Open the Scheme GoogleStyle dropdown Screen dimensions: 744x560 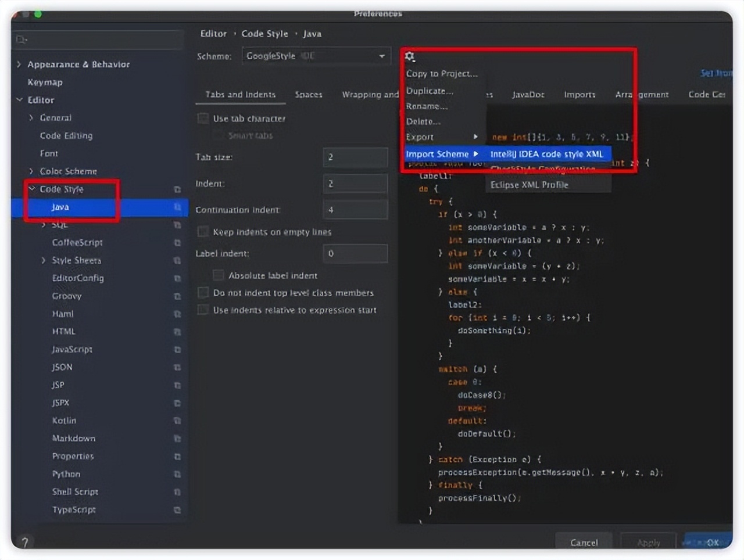316,56
